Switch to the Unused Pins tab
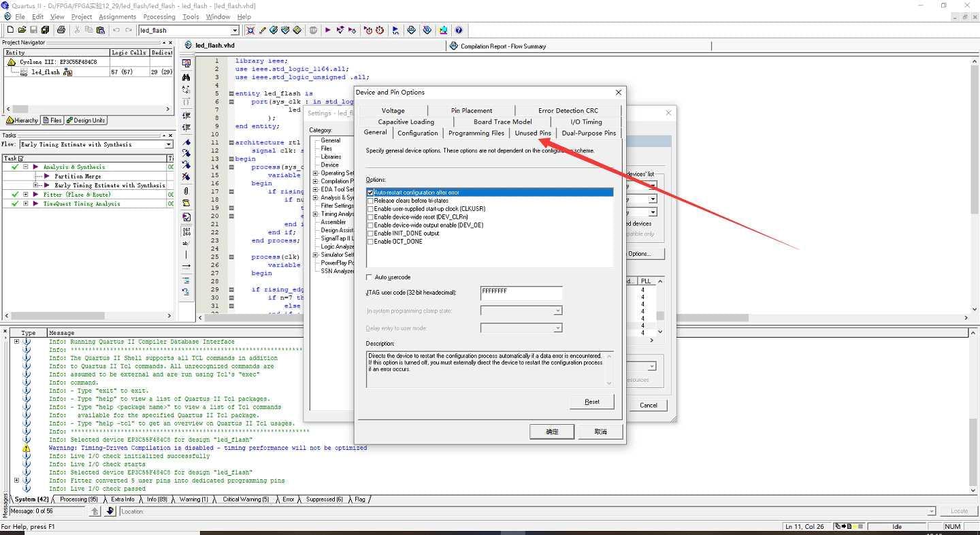980x535 pixels. [533, 133]
